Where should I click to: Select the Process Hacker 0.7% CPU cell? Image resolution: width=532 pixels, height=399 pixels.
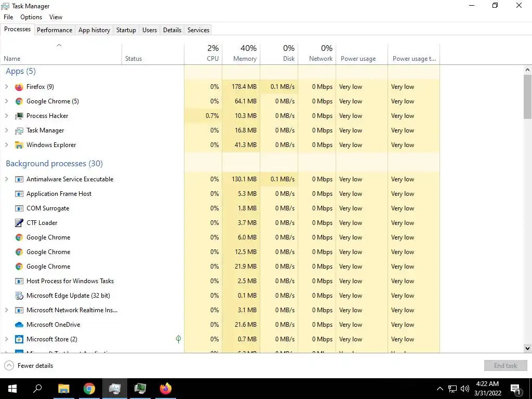tap(203, 116)
